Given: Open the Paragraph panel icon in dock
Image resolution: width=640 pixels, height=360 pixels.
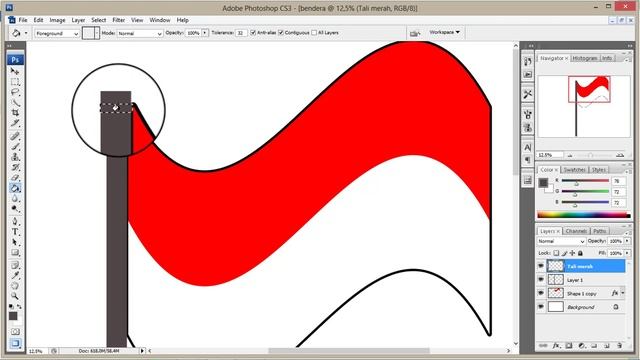Looking at the screenshot, I should [528, 159].
